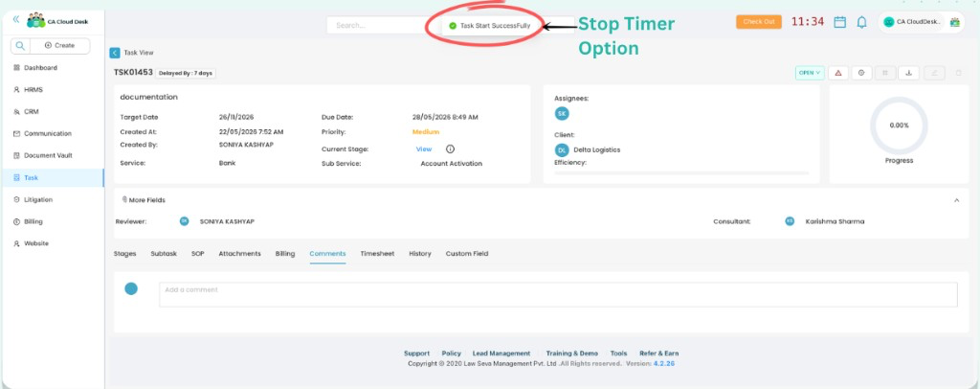Open the History tab
The image size is (980, 389).
coord(420,254)
